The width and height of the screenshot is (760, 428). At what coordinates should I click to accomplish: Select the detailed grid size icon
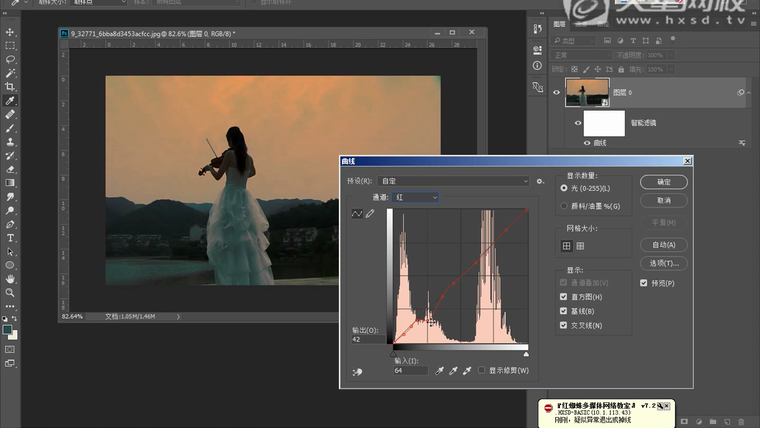coord(580,246)
